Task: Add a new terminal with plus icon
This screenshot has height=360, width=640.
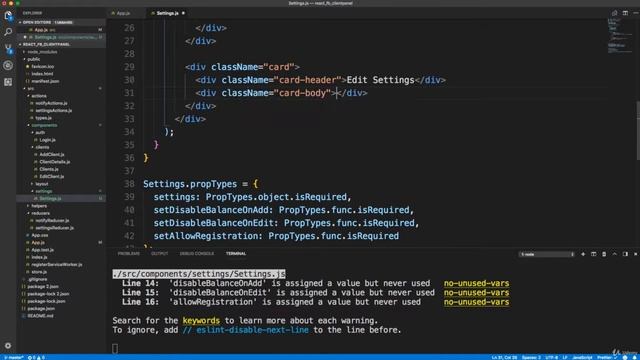Action: [583, 254]
